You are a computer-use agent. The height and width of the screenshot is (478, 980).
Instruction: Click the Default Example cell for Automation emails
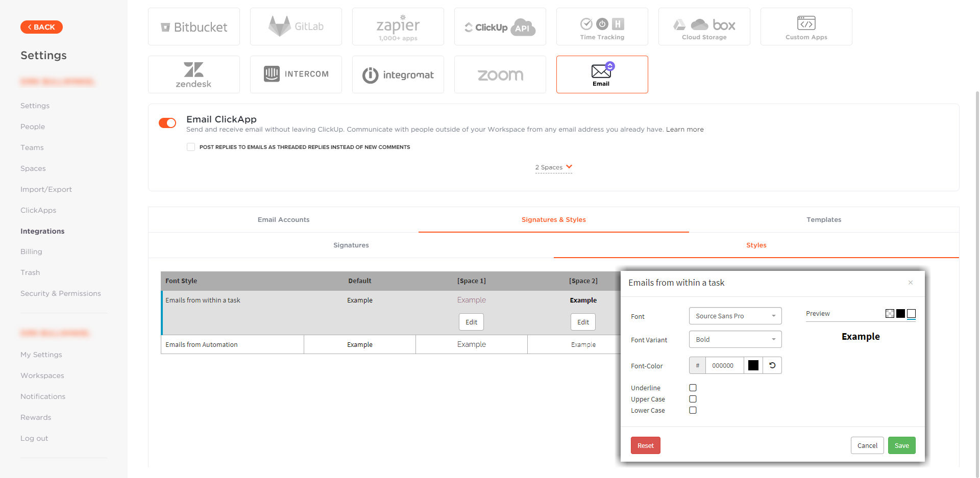point(360,344)
